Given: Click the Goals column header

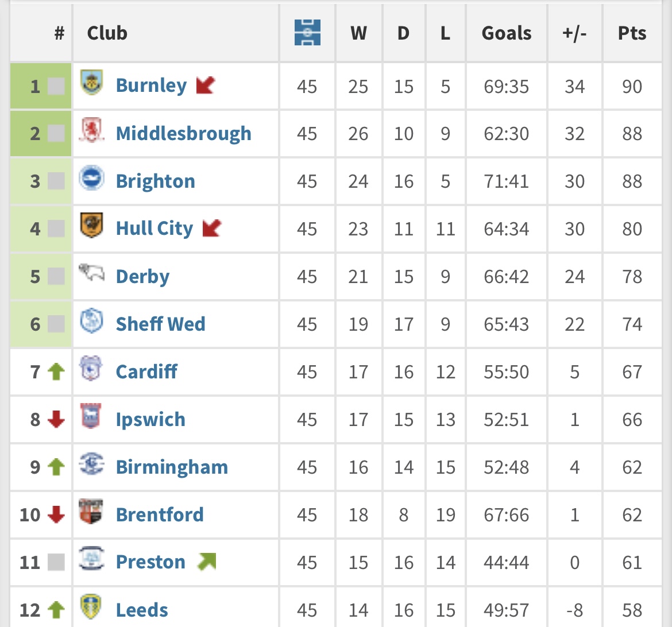Looking at the screenshot, I should point(507,33).
